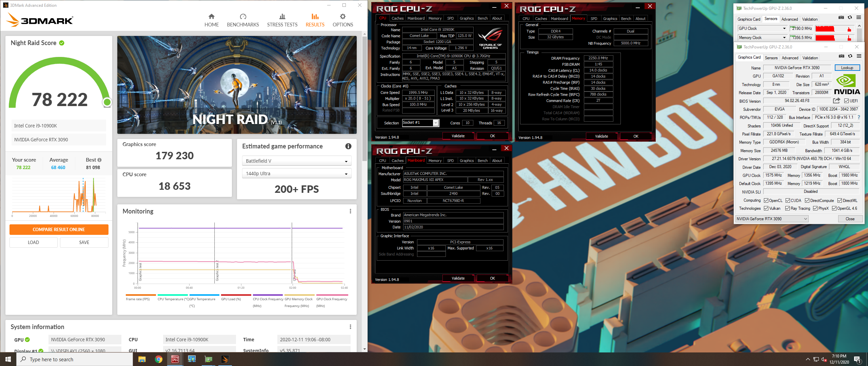Open System information three-dot menu
Screen dimensions: 868x366
[350, 327]
